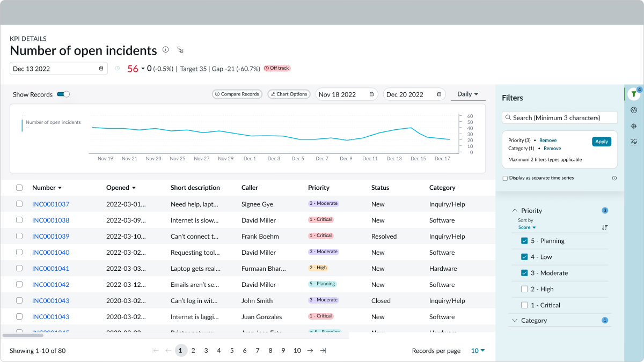The width and height of the screenshot is (644, 362).
Task: Open the Records per page dropdown
Action: tap(478, 351)
